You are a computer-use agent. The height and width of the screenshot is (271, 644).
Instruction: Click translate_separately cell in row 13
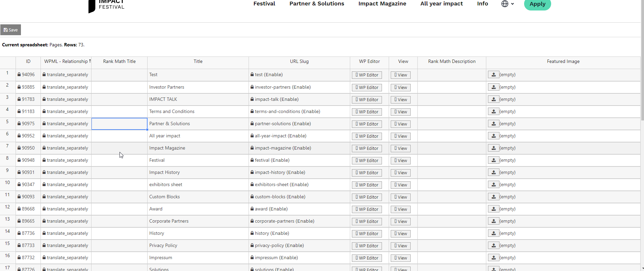tap(66, 221)
